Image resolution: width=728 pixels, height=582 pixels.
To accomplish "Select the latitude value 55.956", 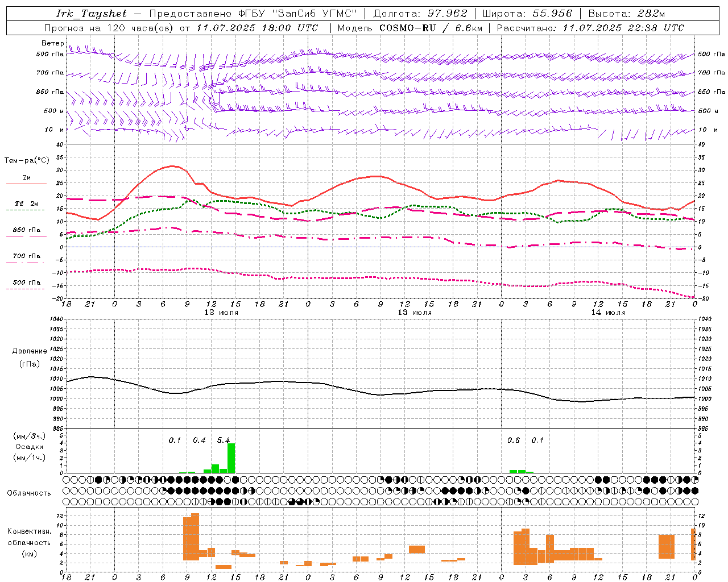I will 552,14.
